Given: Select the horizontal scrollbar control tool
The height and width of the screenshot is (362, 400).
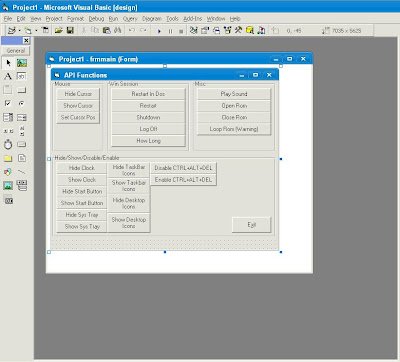Looking at the screenshot, I should pyautogui.click(x=8, y=131).
